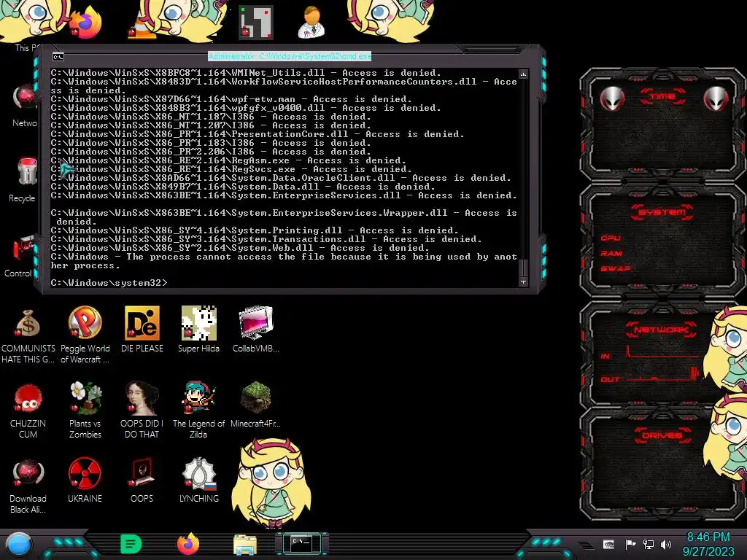This screenshot has width=747, height=560.
Task: Click the Administrator cmd.exe title bar text
Action: (290, 56)
